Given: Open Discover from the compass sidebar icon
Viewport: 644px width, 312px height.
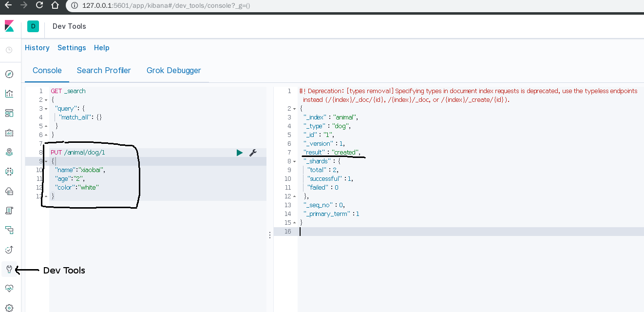Looking at the screenshot, I should [9, 74].
